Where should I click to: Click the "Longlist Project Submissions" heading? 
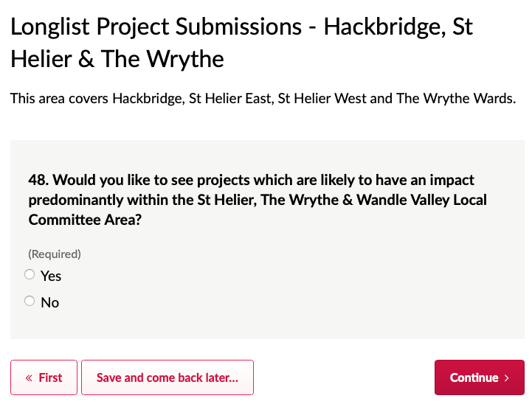point(156,27)
